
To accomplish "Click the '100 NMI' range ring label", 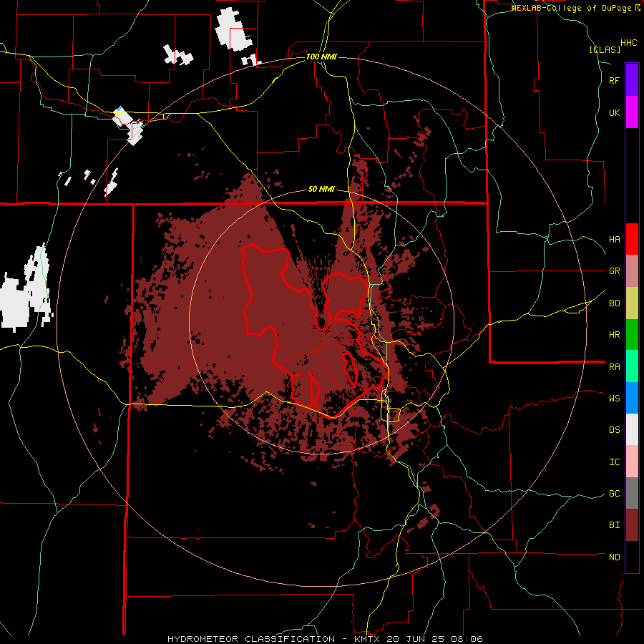I will 321,57.
